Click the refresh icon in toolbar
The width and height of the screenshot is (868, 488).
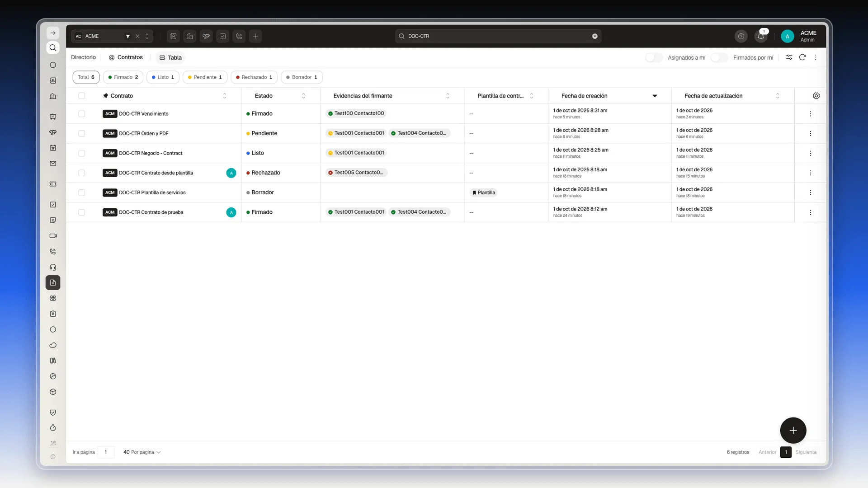(802, 57)
